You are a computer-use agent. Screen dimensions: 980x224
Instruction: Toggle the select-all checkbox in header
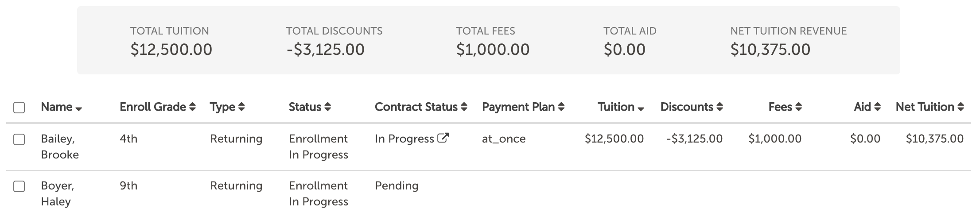pos(19,107)
